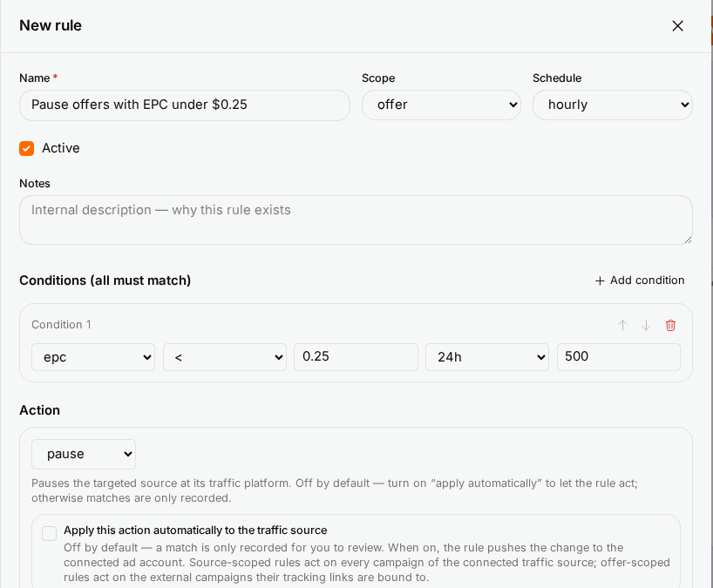Select the 500 minimum value field
The image size is (713, 588).
[x=618, y=356]
